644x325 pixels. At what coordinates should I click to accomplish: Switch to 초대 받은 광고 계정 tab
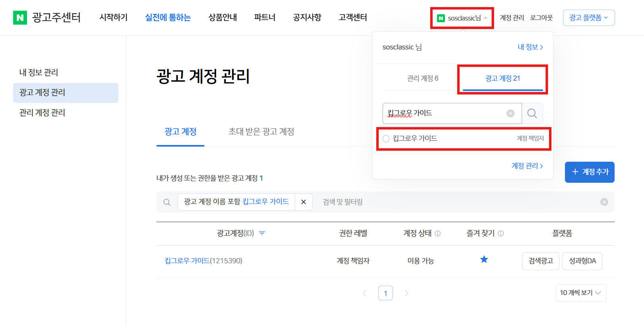tap(261, 132)
